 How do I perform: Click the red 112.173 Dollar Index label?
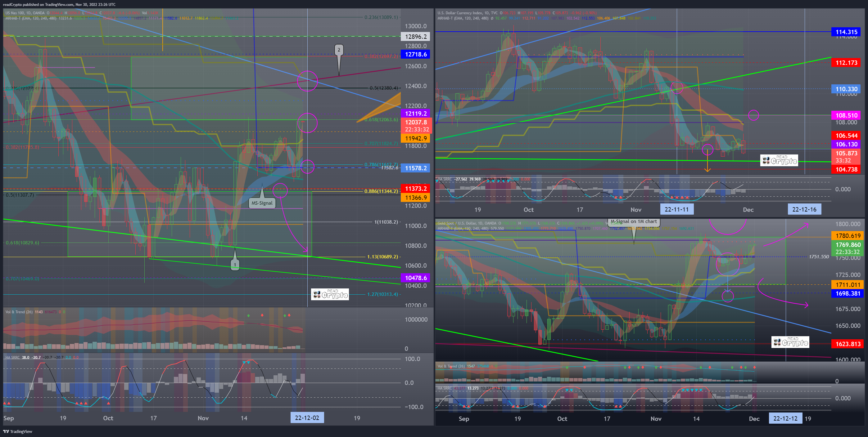pos(846,63)
